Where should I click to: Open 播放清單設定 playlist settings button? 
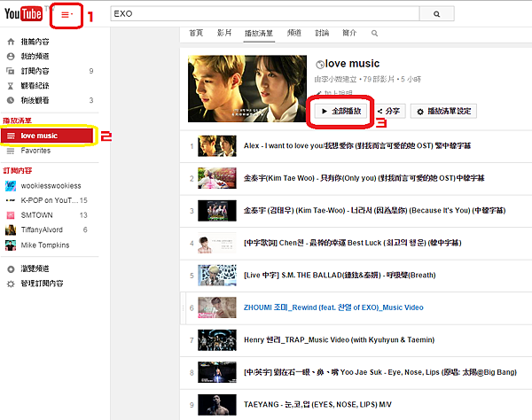click(444, 111)
